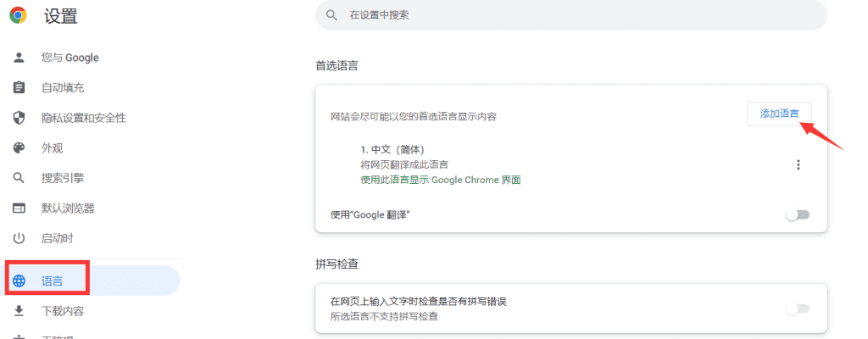Select the power icon for 启动时
Viewport: 868px width, 339px height.
pos(19,238)
